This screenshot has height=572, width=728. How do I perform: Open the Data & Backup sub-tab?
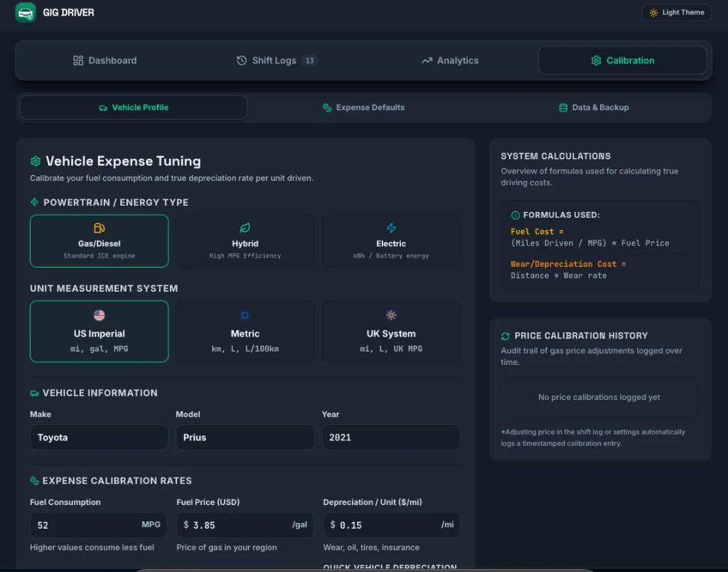click(594, 108)
